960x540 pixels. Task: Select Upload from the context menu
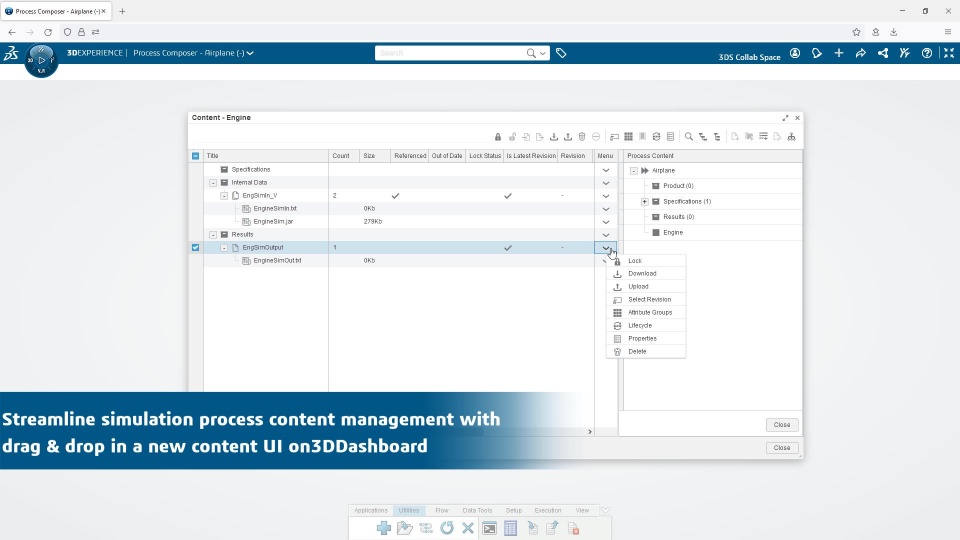tap(646, 287)
